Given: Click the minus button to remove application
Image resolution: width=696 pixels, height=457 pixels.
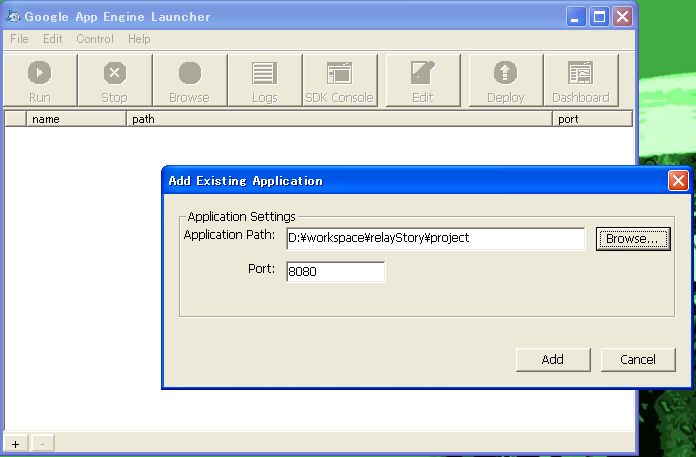Looking at the screenshot, I should [43, 444].
